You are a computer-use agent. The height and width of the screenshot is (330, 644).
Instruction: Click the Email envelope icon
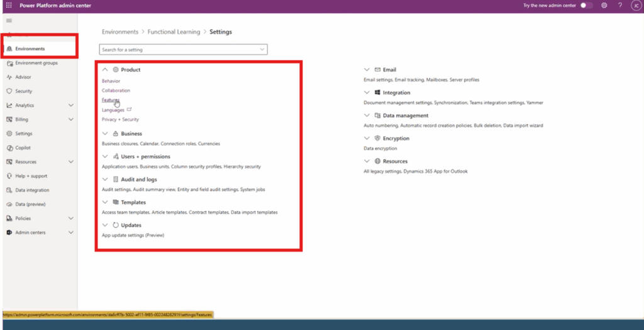(378, 70)
